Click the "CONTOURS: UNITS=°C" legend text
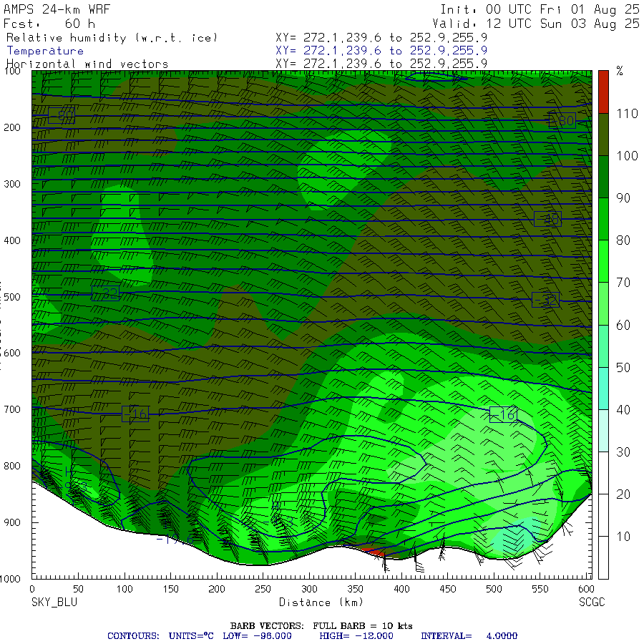This screenshot has height=644, width=644. (x=160, y=636)
